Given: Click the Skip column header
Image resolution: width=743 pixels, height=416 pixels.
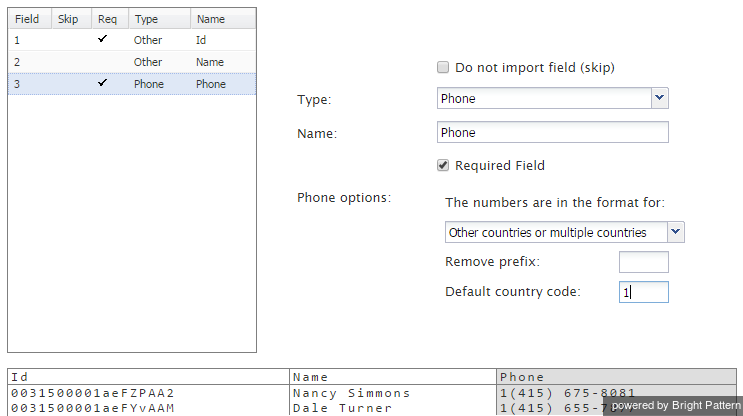Looking at the screenshot, I should click(x=72, y=19).
